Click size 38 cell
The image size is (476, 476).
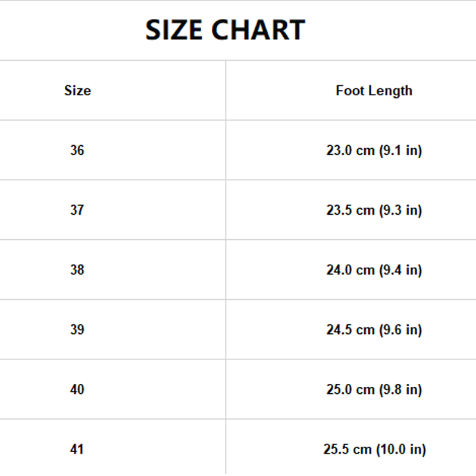click(x=77, y=270)
